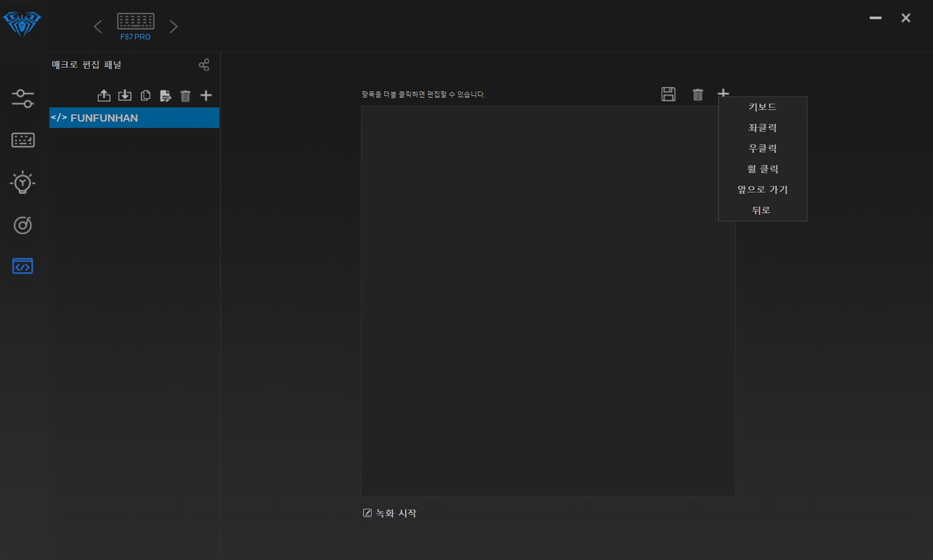Open the circular target sidebar icon

[x=22, y=225]
